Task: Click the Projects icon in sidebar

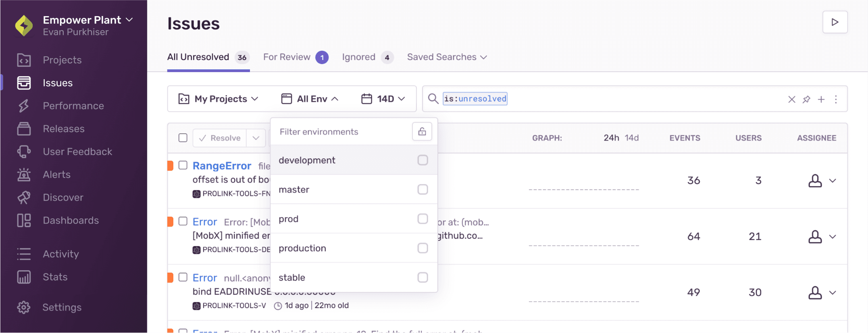Action: [x=24, y=60]
